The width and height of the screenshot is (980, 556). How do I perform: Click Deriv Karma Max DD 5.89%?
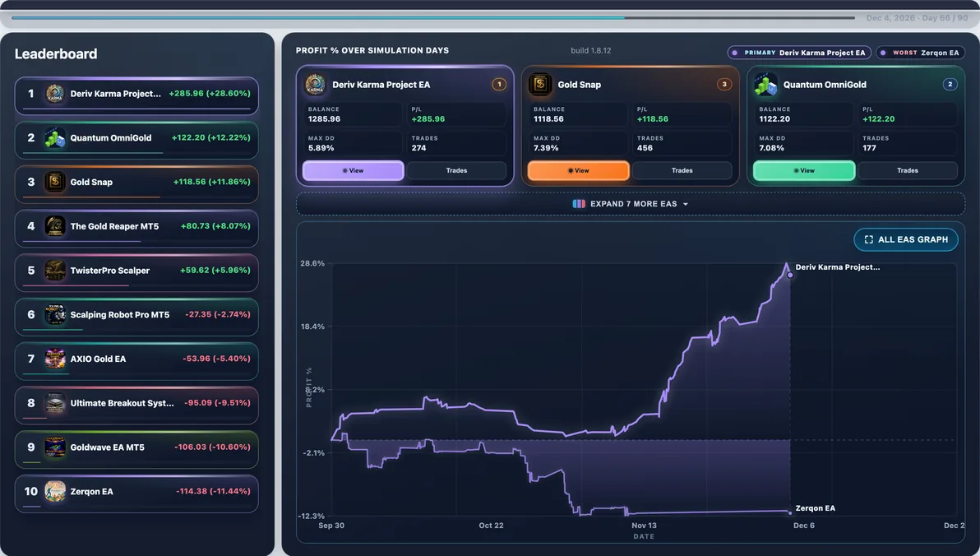tap(321, 148)
